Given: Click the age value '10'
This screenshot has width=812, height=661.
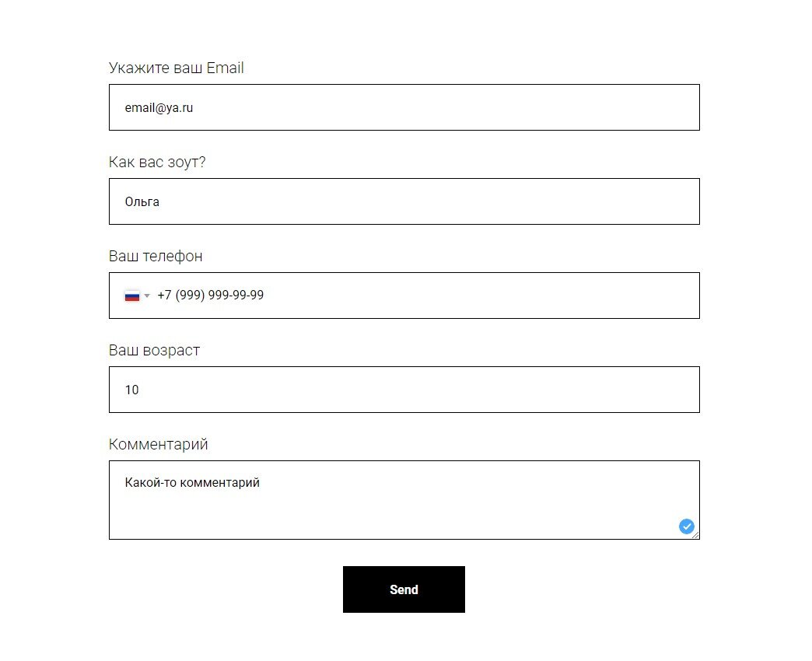Looking at the screenshot, I should pyautogui.click(x=131, y=390).
